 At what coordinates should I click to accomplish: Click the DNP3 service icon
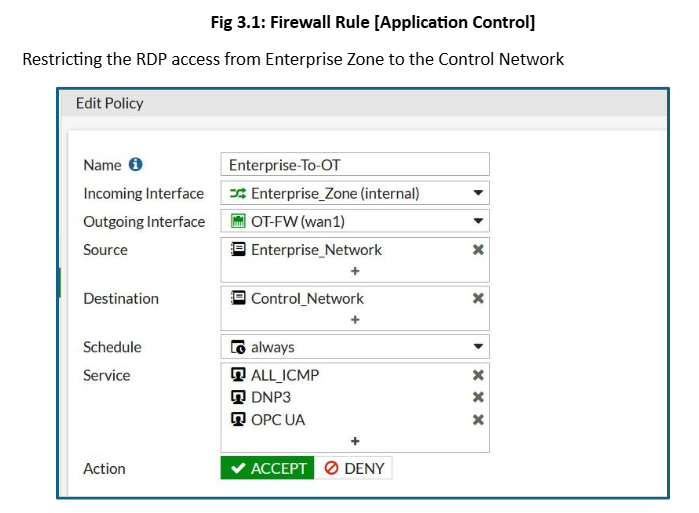point(238,397)
